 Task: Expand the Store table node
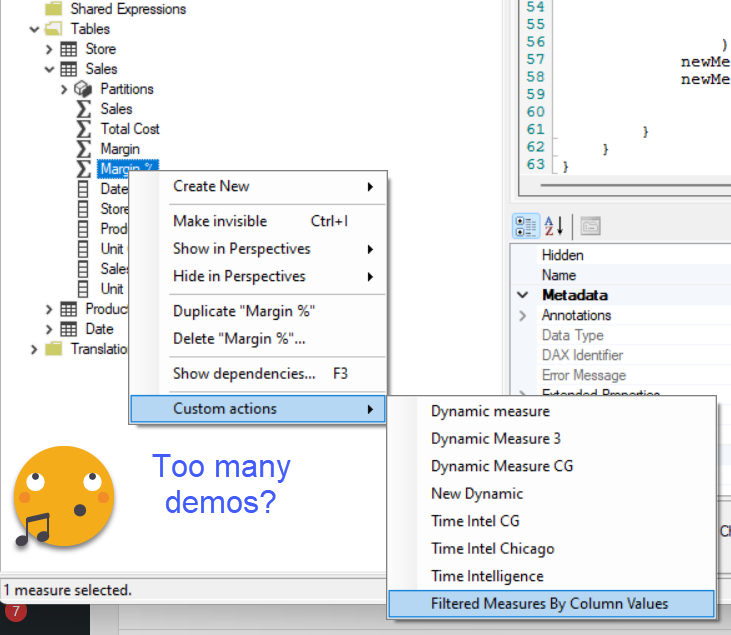tap(49, 49)
